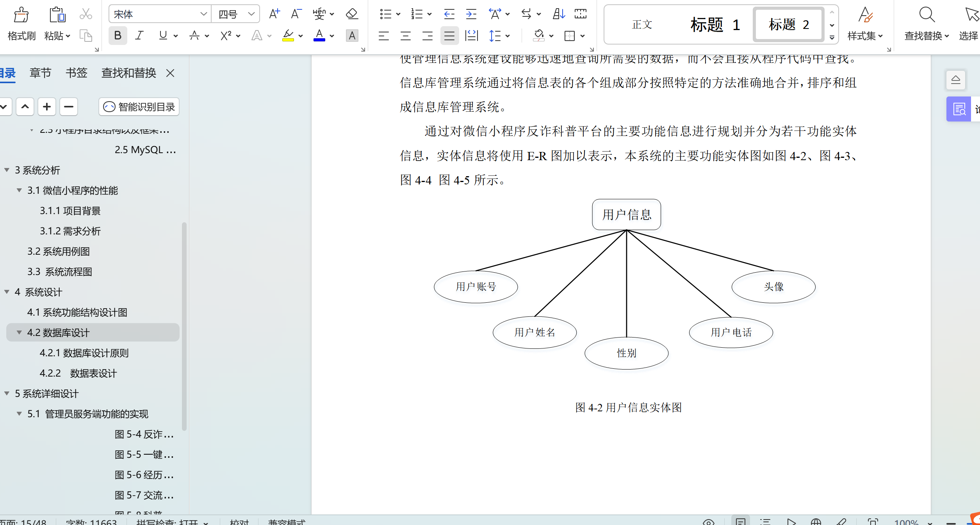Toggle underline formatting
Viewport: 980px width, 525px height.
pos(162,36)
